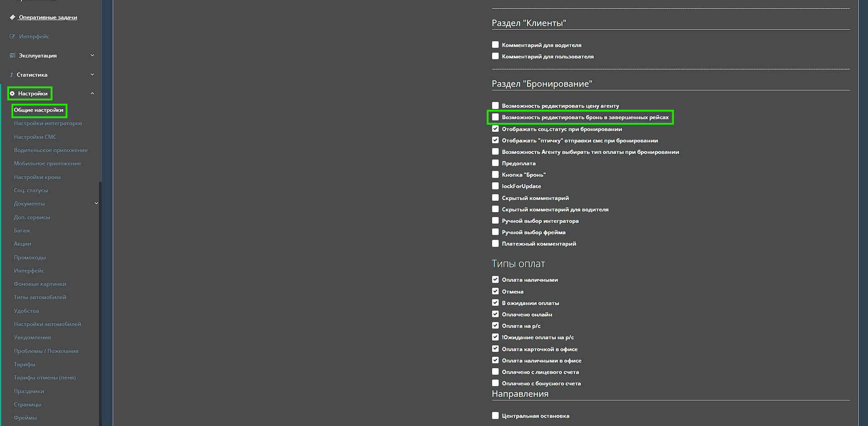Open the Оперативные задачи link
The width and height of the screenshot is (868, 426).
(x=48, y=17)
